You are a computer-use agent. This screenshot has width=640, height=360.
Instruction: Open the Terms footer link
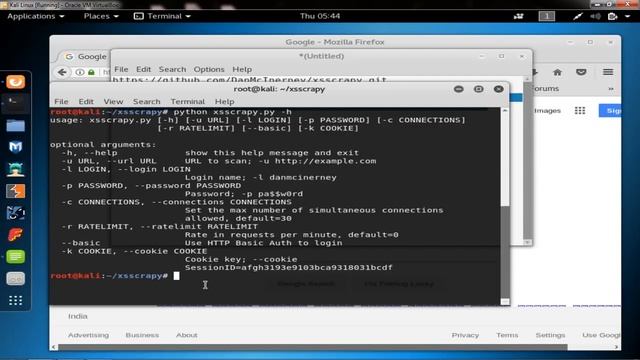(x=507, y=335)
